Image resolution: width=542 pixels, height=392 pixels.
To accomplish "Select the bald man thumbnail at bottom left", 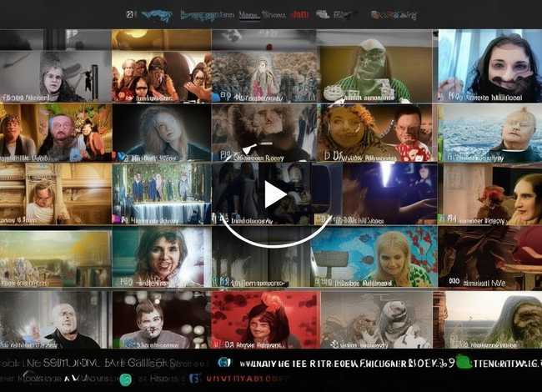I will pyautogui.click(x=55, y=319).
